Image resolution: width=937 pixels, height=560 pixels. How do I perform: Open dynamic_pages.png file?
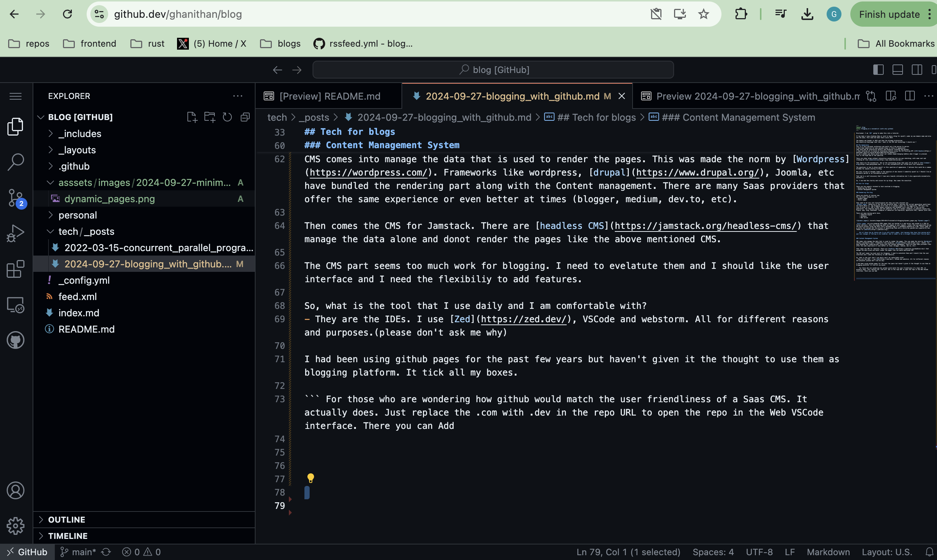[144, 199]
